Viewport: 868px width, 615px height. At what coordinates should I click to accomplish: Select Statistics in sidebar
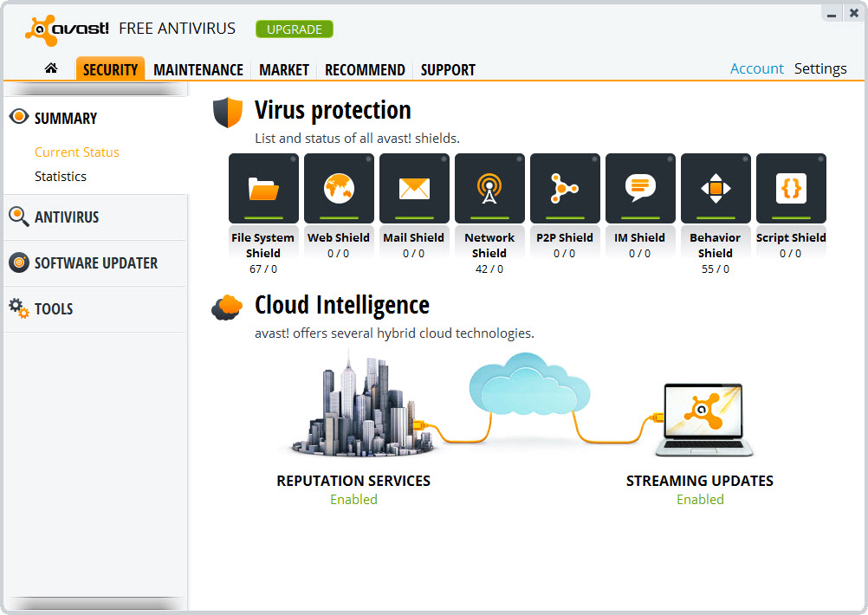tap(61, 177)
